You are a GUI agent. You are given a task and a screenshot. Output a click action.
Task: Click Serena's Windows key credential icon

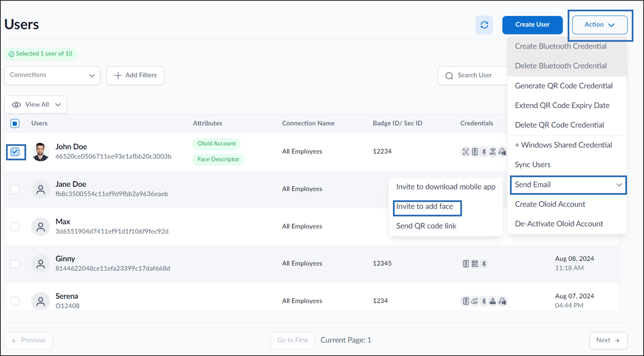(x=502, y=301)
